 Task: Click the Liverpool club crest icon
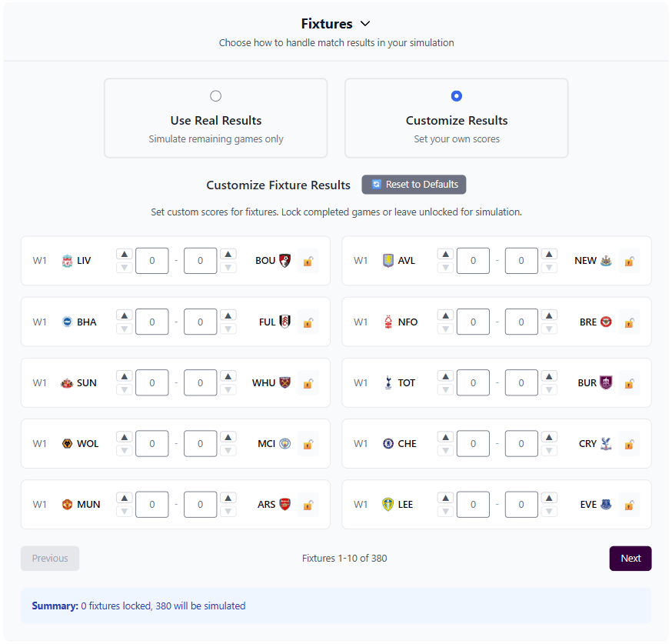[67, 261]
